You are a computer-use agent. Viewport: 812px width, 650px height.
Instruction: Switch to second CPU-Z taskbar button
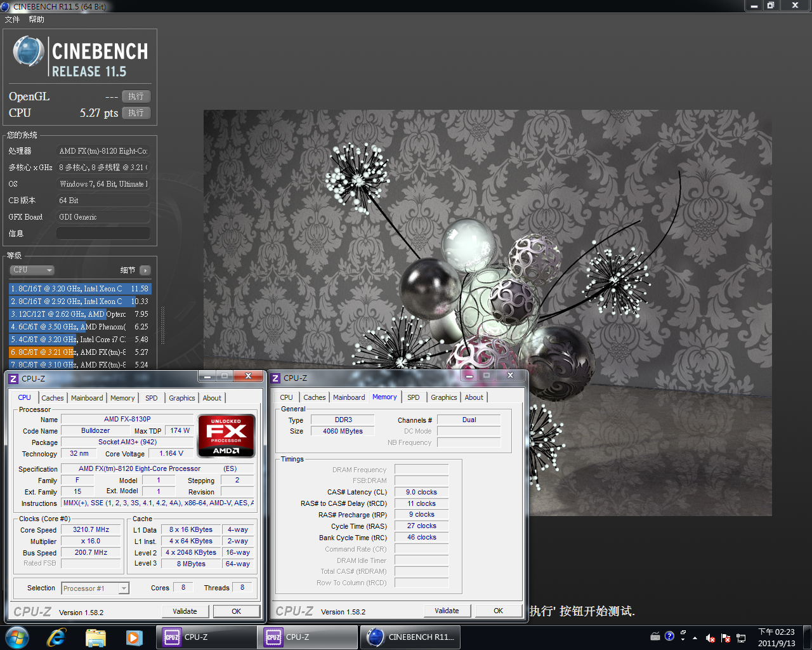tap(308, 637)
